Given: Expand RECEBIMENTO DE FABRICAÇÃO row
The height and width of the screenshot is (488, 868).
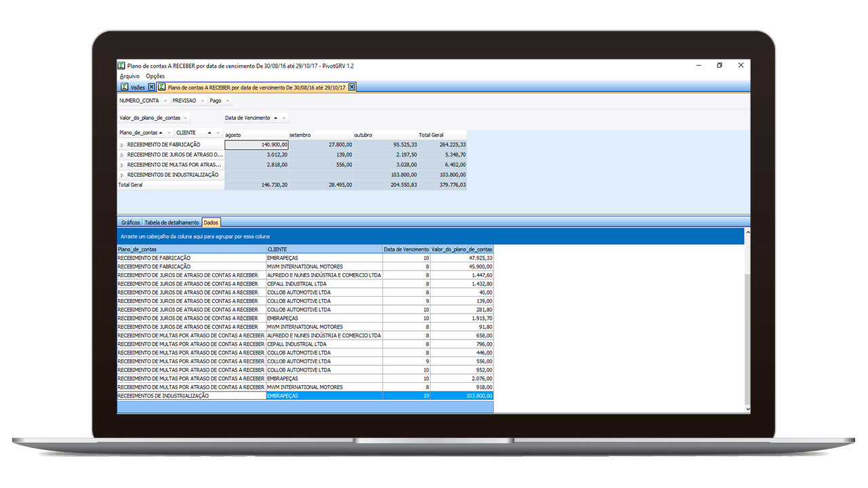Looking at the screenshot, I should (x=122, y=145).
